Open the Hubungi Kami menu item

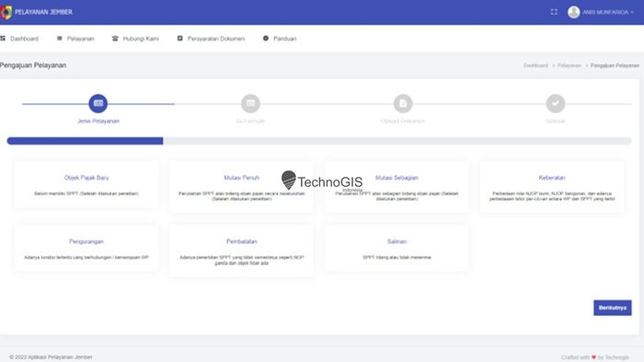pyautogui.click(x=135, y=39)
